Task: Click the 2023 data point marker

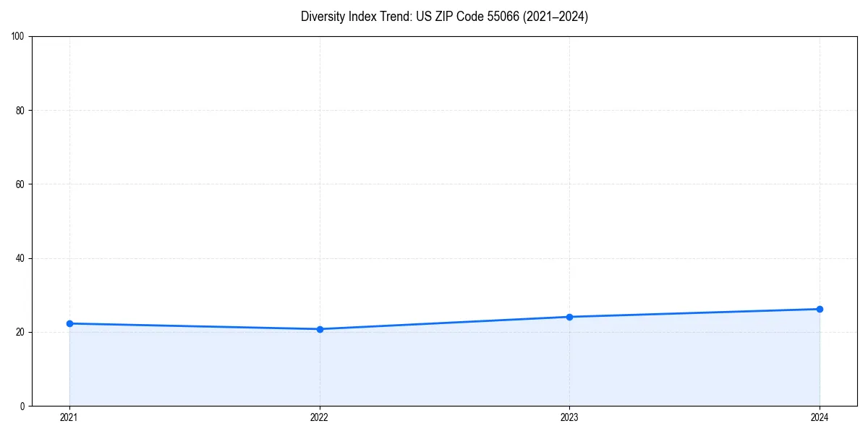Action: pyautogui.click(x=570, y=316)
